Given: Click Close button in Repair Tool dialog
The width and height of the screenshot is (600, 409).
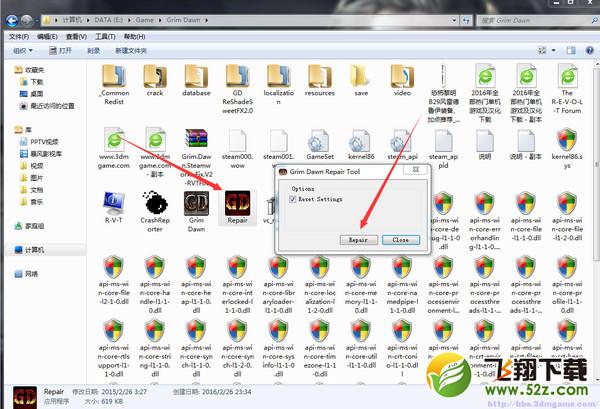Looking at the screenshot, I should pyautogui.click(x=401, y=240).
